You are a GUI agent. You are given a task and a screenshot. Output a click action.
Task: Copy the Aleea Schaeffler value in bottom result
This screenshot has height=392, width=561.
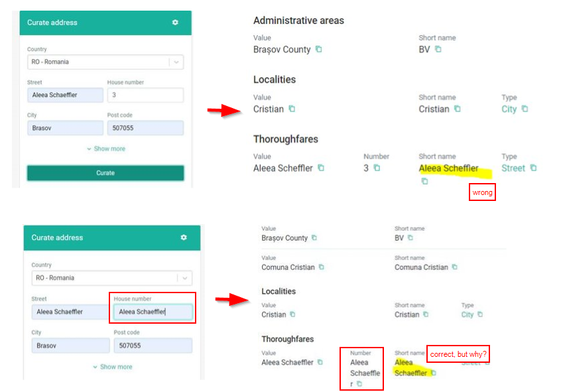[x=320, y=362]
